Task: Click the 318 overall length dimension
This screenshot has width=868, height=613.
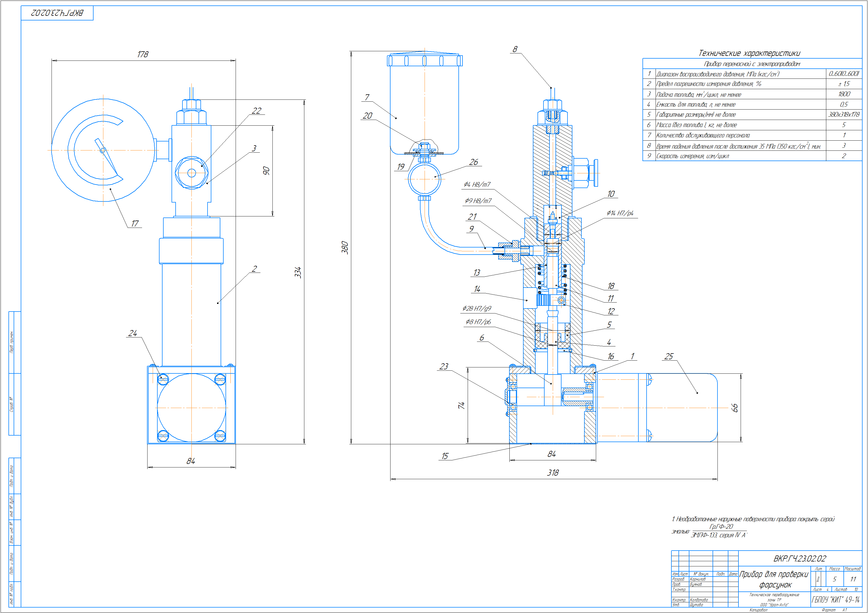Action: (x=553, y=472)
